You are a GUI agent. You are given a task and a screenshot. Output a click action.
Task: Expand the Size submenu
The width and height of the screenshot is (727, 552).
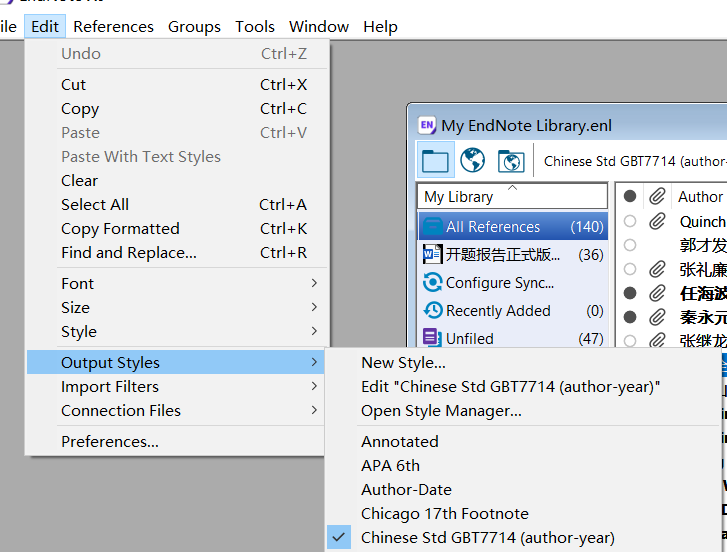(177, 307)
